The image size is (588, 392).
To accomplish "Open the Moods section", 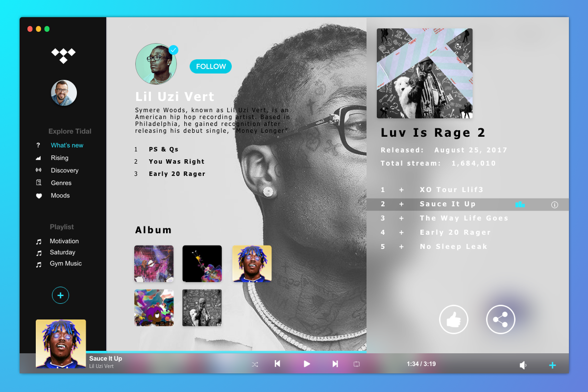I will click(60, 196).
